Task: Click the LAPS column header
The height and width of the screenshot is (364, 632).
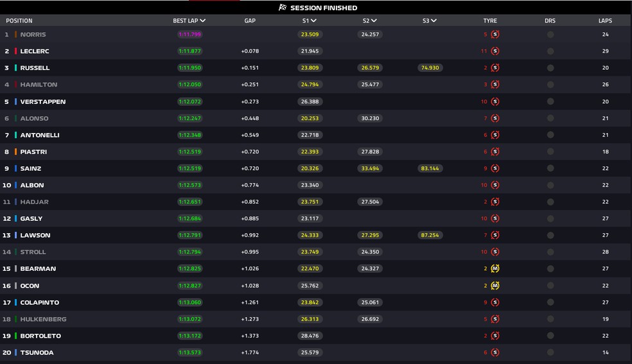Action: point(605,21)
